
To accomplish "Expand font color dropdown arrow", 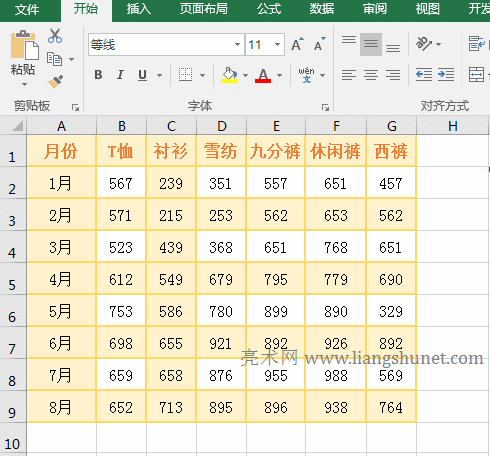I will [x=279, y=75].
